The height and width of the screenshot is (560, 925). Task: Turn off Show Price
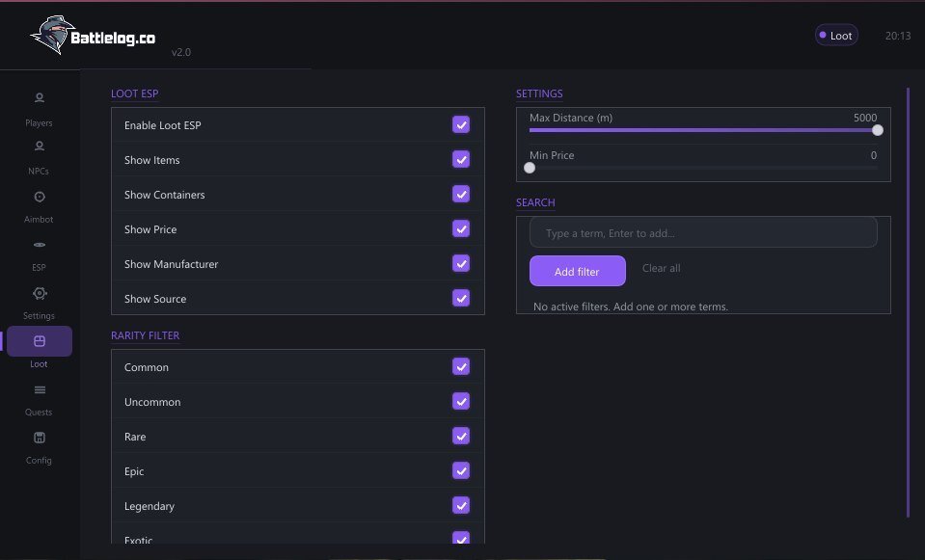click(461, 228)
